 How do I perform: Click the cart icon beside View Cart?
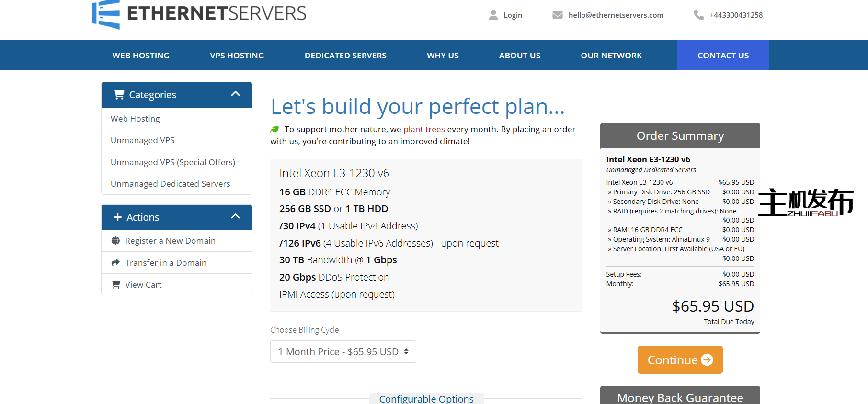pos(115,285)
